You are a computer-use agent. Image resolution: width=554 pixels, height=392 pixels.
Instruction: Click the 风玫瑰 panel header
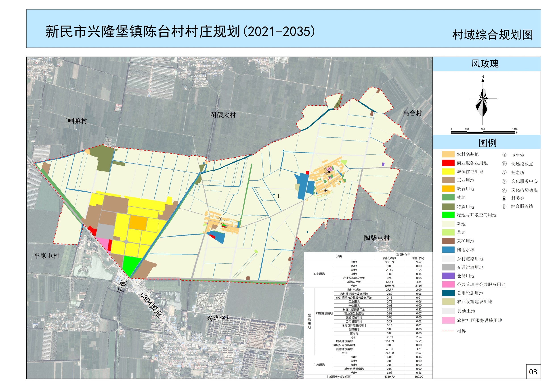coord(485,64)
